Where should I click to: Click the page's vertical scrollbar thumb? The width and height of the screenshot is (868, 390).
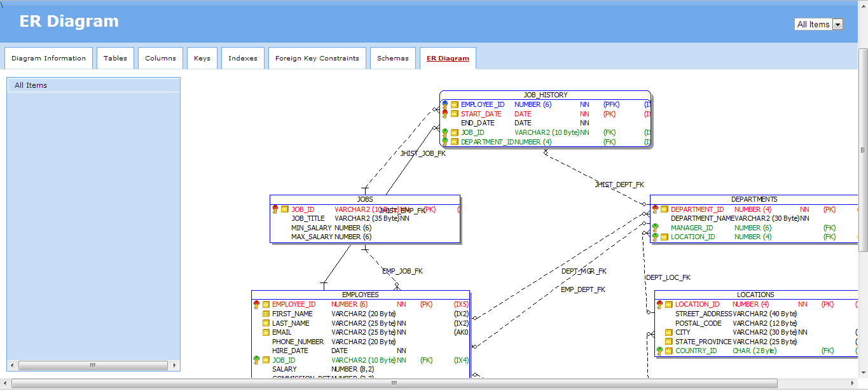[x=863, y=150]
